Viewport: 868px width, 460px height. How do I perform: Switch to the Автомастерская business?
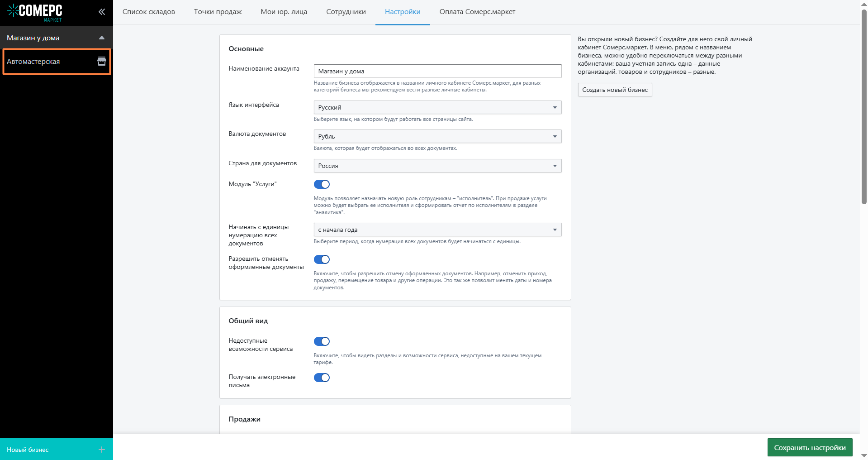(x=57, y=62)
